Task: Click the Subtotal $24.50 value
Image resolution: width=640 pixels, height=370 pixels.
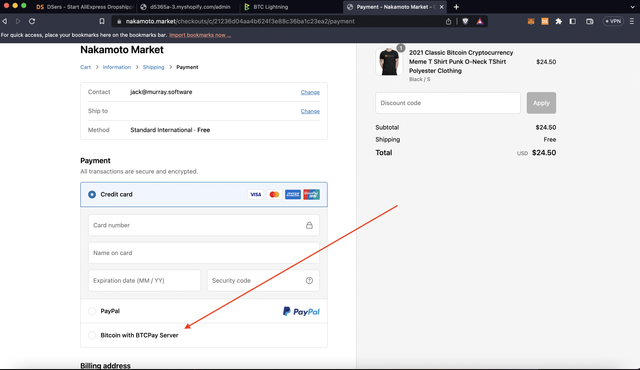Action: [546, 127]
